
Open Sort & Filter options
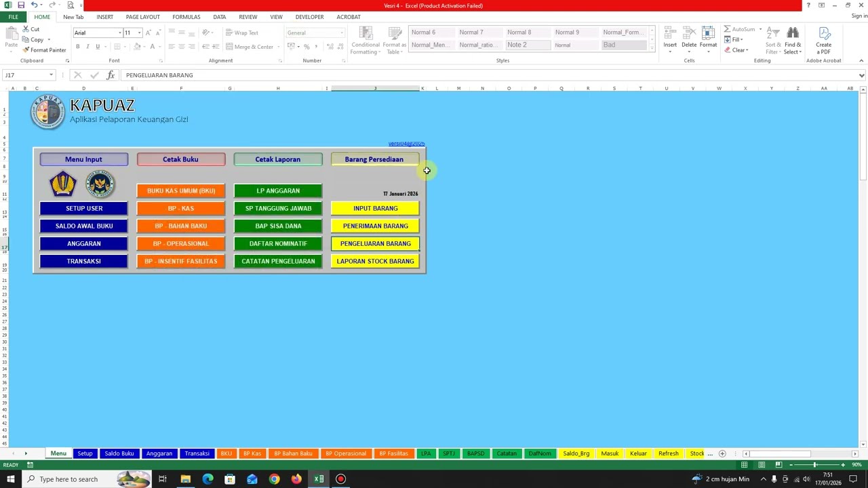[x=773, y=41]
